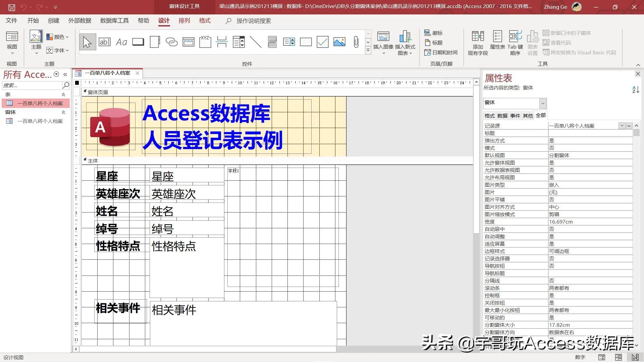
Task: Open the 窗体 object selector combo box
Action: pyautogui.click(x=542, y=103)
